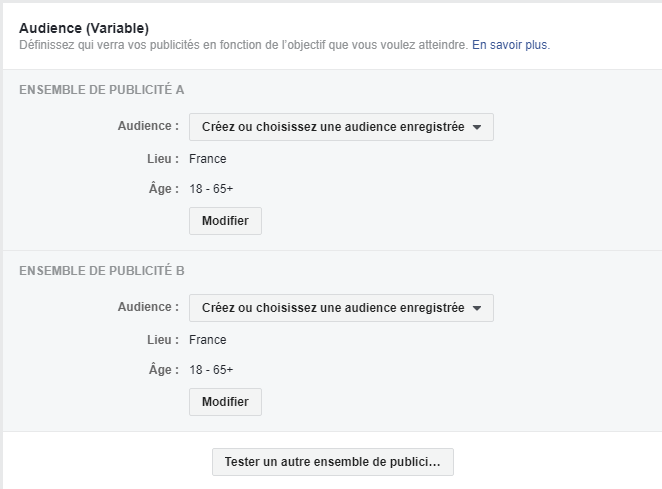
Task: Select the 'ENSEMBLE DE PUBLICITÉ A' header
Action: point(102,90)
